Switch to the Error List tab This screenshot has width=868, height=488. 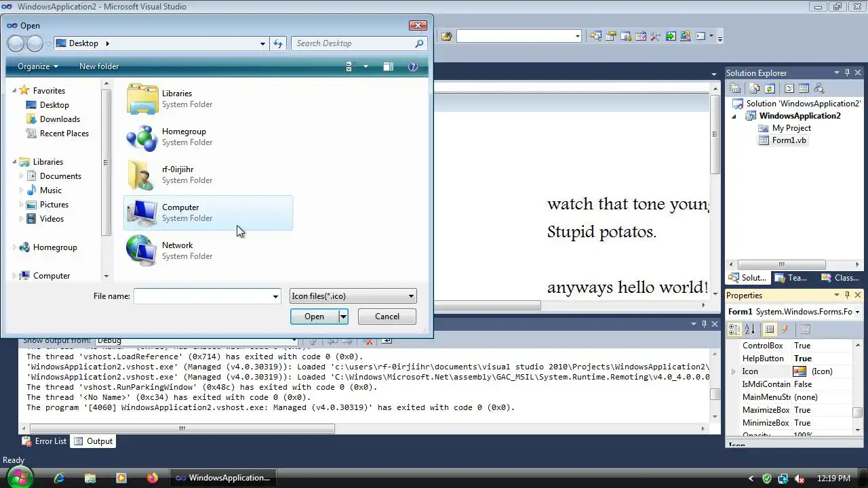coord(44,441)
